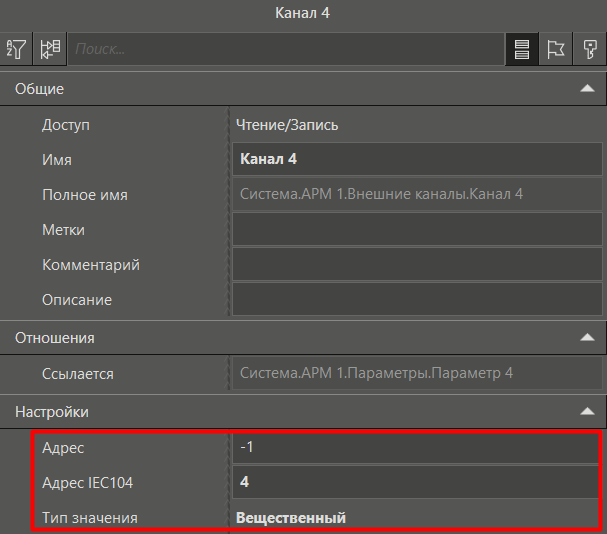This screenshot has height=534, width=607.
Task: Click the Ссылается reference field
Action: tap(416, 374)
